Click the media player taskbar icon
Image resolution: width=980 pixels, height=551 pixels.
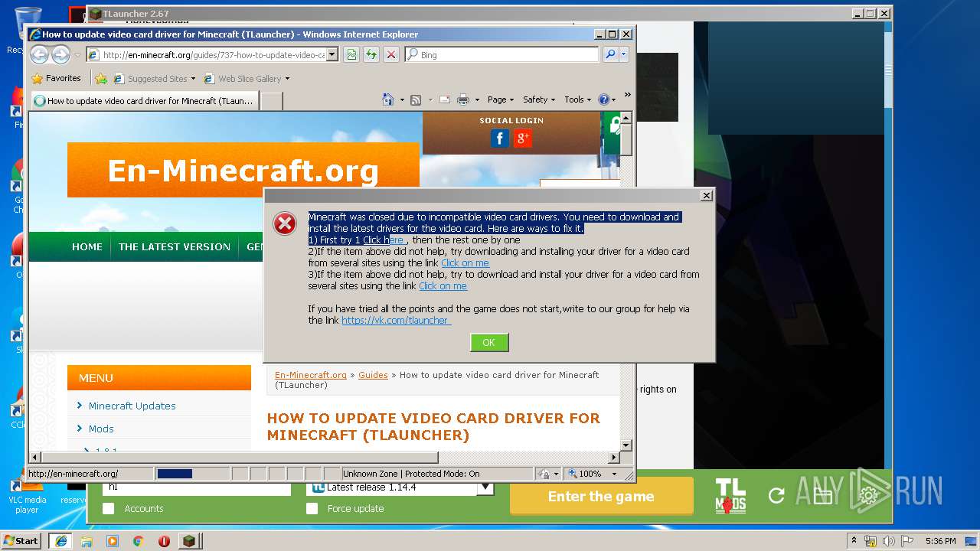113,541
